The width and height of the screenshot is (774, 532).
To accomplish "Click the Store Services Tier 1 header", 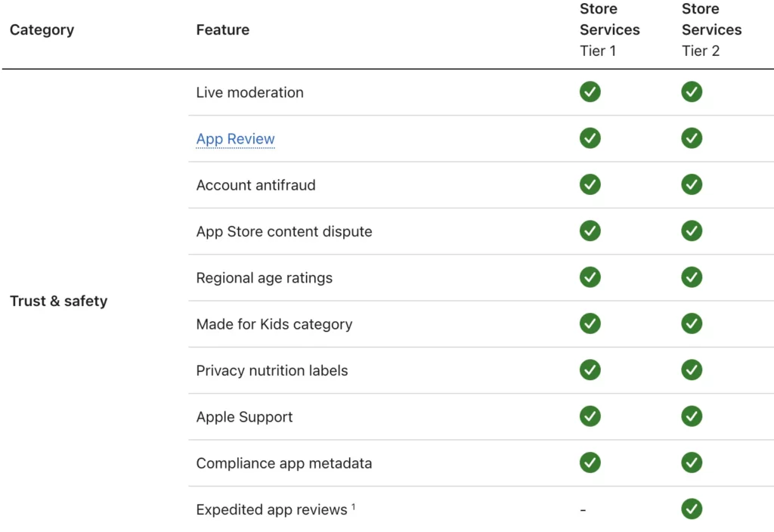I will pos(609,30).
